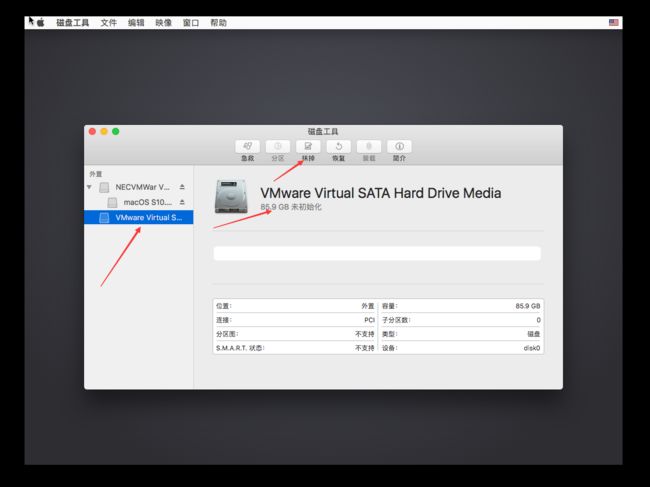Click the S.M.A.R.T. 状态 row
Viewport: 650px width, 487px height.
tap(295, 348)
